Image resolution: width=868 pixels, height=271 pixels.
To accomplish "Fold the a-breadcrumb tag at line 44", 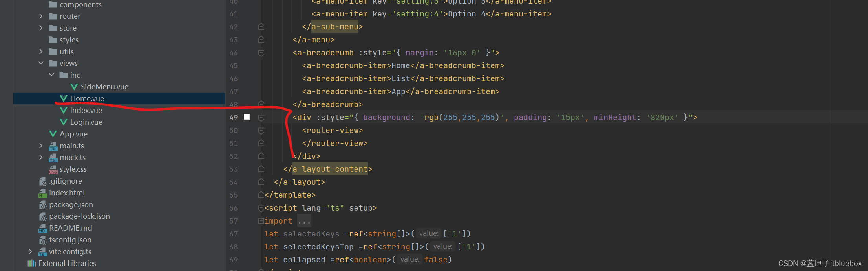I will click(x=261, y=53).
